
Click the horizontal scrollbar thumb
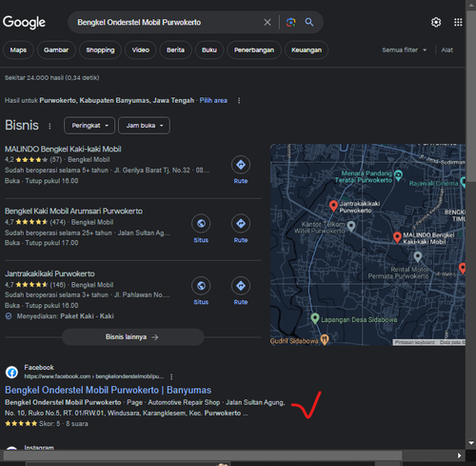coord(203,456)
